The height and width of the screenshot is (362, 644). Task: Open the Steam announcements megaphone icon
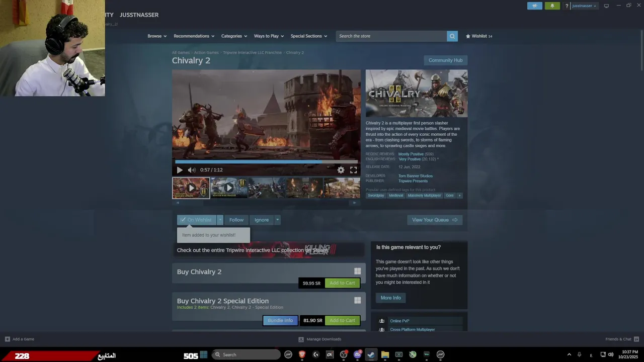point(535,6)
